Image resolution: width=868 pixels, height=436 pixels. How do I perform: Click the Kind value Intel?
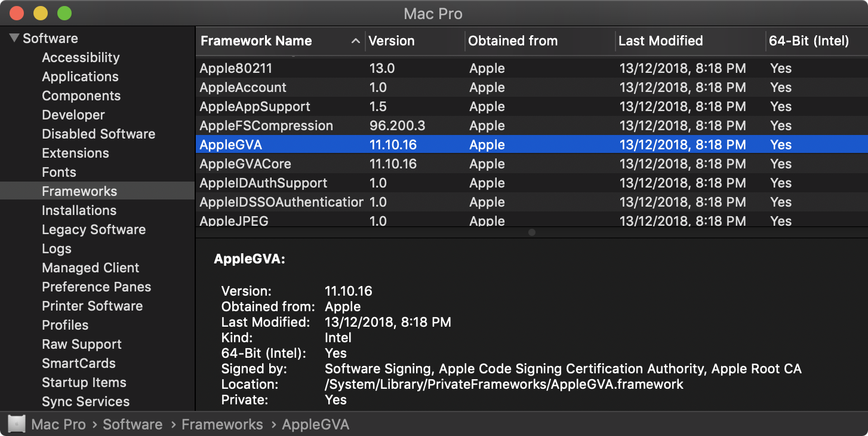[338, 337]
